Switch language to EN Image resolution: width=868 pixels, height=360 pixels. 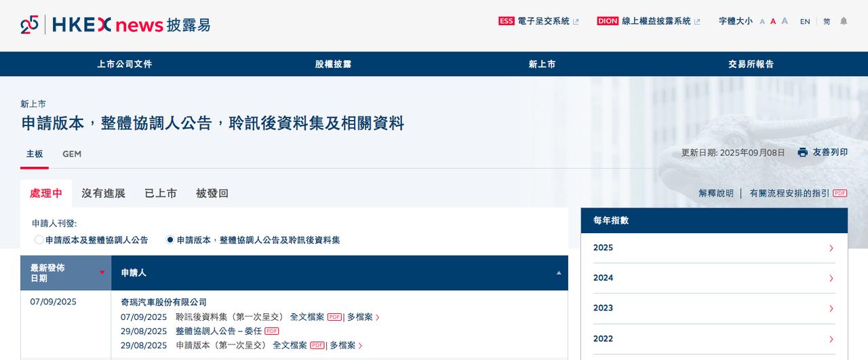(805, 22)
